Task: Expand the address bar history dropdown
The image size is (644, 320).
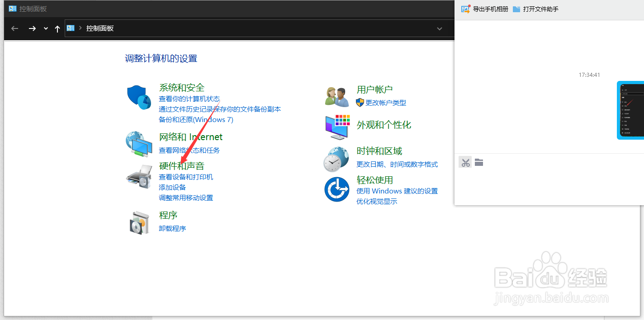Action: [x=439, y=28]
